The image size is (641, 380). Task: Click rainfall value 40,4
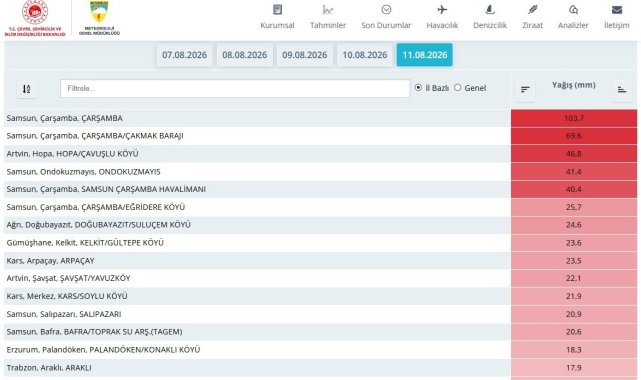click(x=574, y=189)
